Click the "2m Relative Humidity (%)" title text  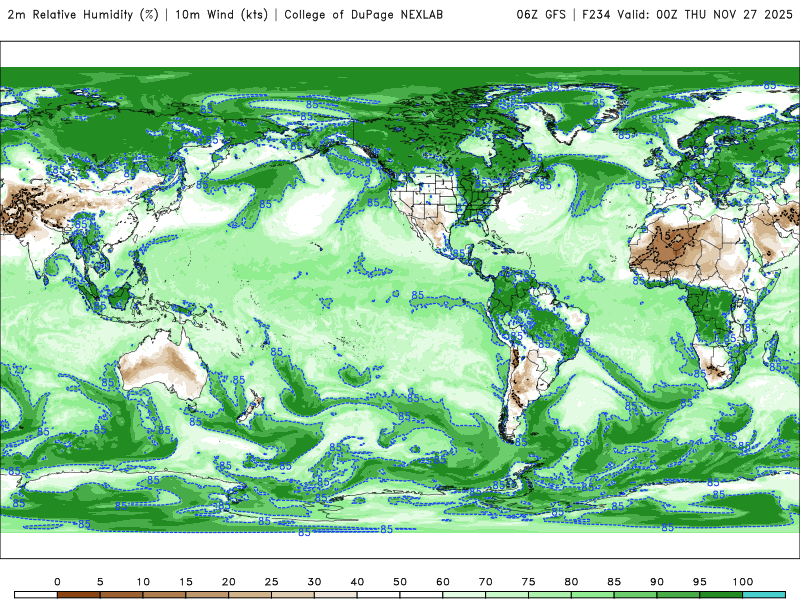[83, 15]
